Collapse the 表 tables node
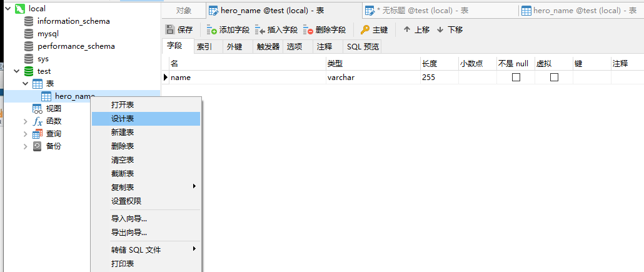644x272 pixels. pyautogui.click(x=26, y=84)
